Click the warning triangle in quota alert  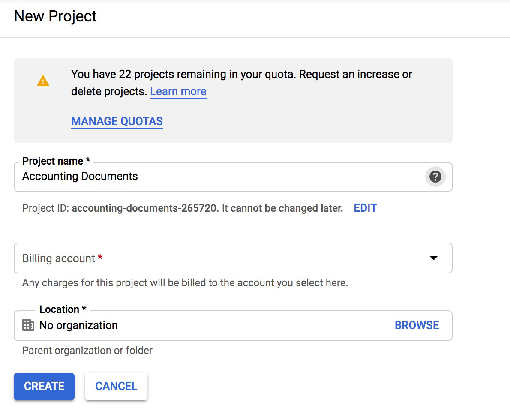[43, 80]
